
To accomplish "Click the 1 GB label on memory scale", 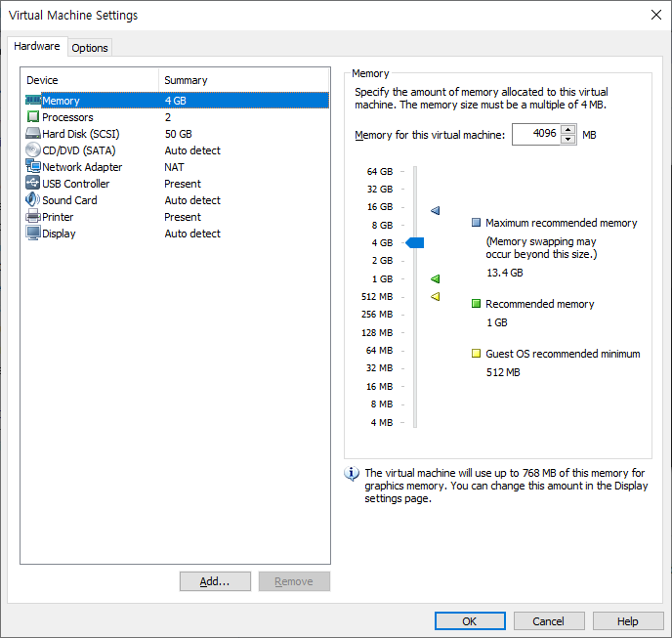I will (x=382, y=279).
